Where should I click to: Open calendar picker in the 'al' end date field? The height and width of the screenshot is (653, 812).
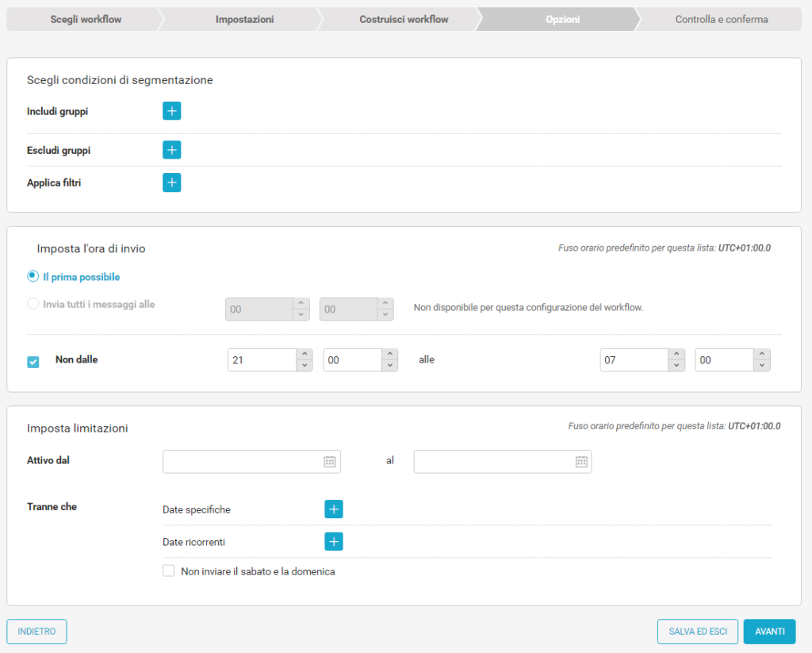581,462
